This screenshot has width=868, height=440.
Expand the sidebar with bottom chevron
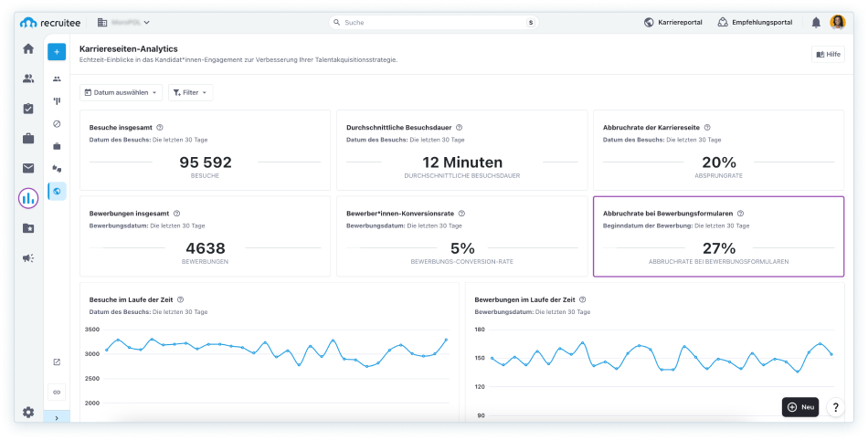tap(57, 418)
